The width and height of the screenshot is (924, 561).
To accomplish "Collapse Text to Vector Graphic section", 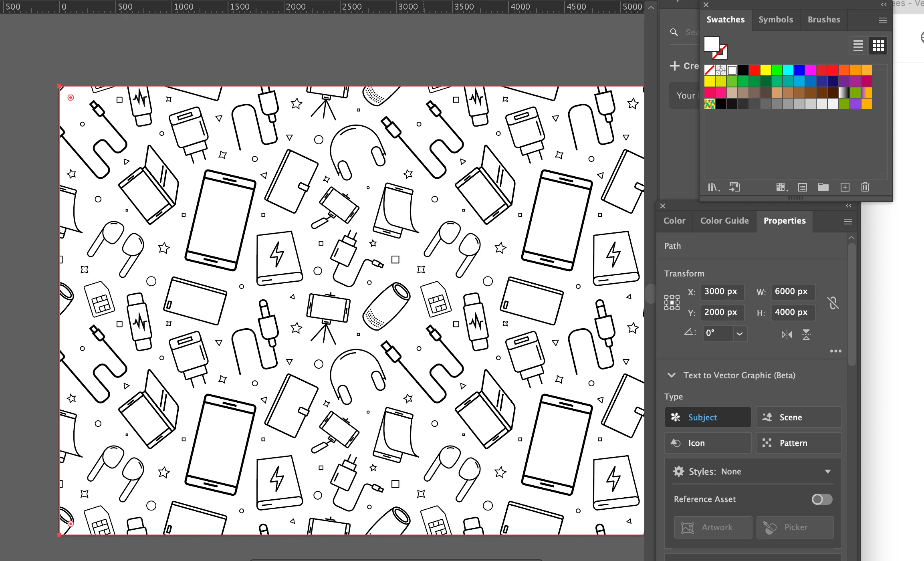I will click(x=672, y=375).
